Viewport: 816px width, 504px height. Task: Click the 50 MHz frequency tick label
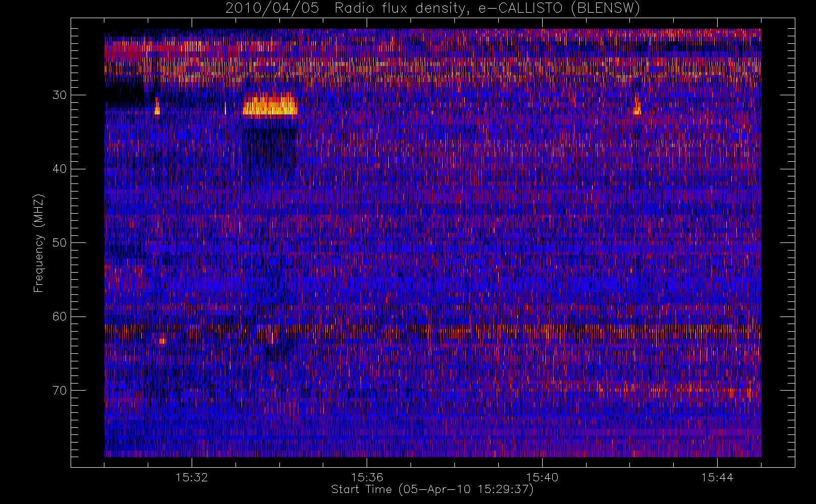coord(60,242)
